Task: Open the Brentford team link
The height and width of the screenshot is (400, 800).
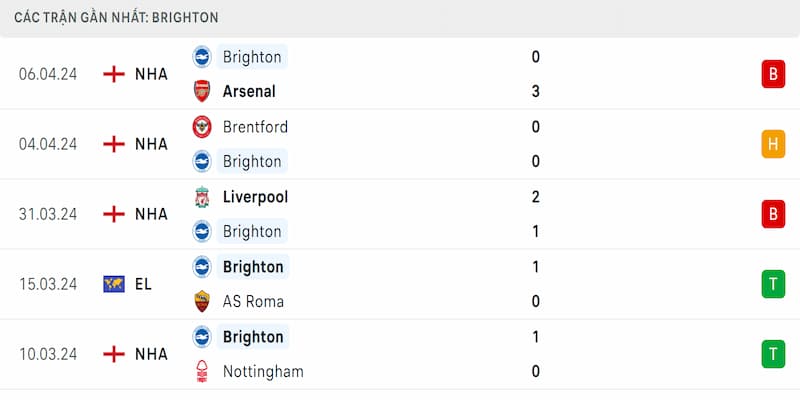Action: [x=255, y=127]
